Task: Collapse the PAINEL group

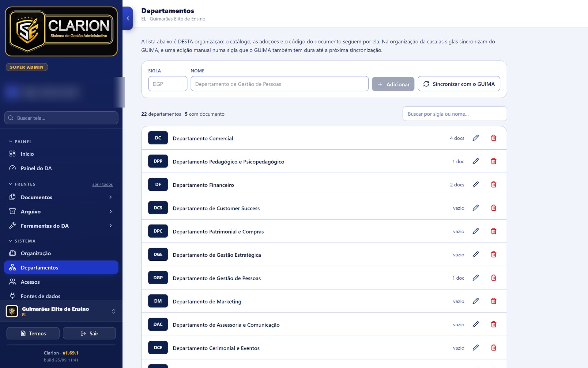Action: (21, 142)
